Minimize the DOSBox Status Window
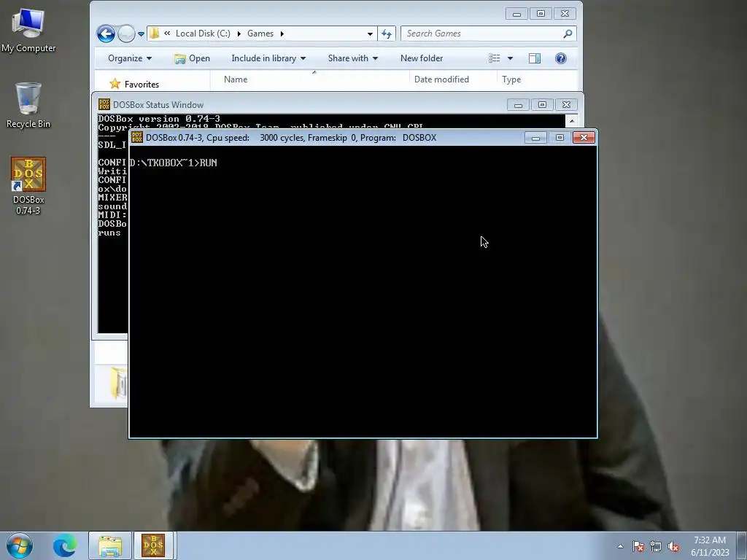 [518, 105]
